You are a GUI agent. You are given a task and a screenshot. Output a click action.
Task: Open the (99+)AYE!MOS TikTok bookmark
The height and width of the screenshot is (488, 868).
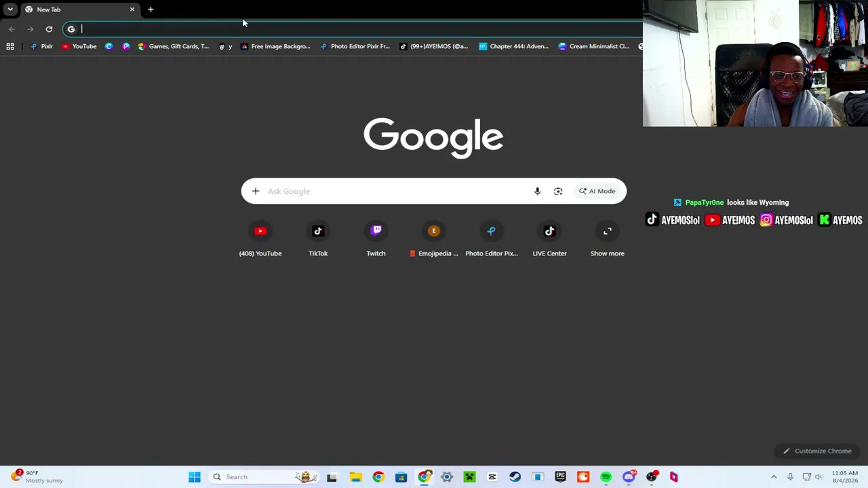pyautogui.click(x=434, y=46)
